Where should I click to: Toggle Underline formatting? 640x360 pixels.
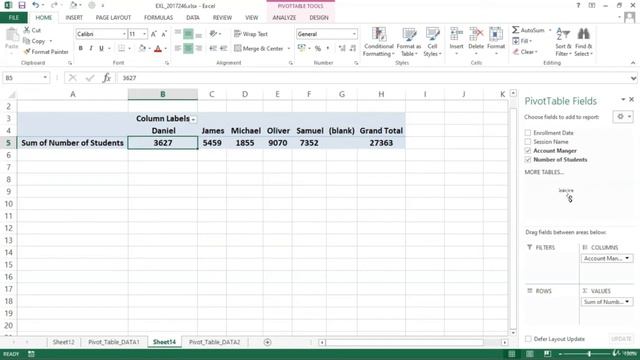101,48
